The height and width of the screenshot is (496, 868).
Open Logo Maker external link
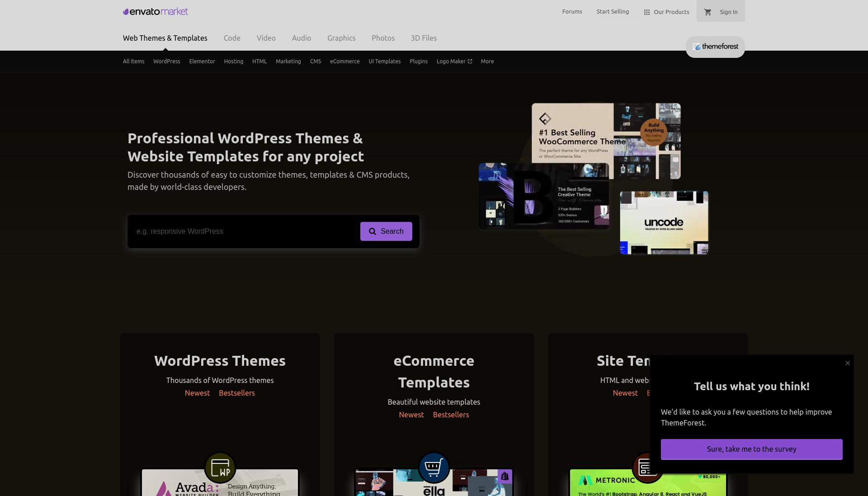point(454,61)
